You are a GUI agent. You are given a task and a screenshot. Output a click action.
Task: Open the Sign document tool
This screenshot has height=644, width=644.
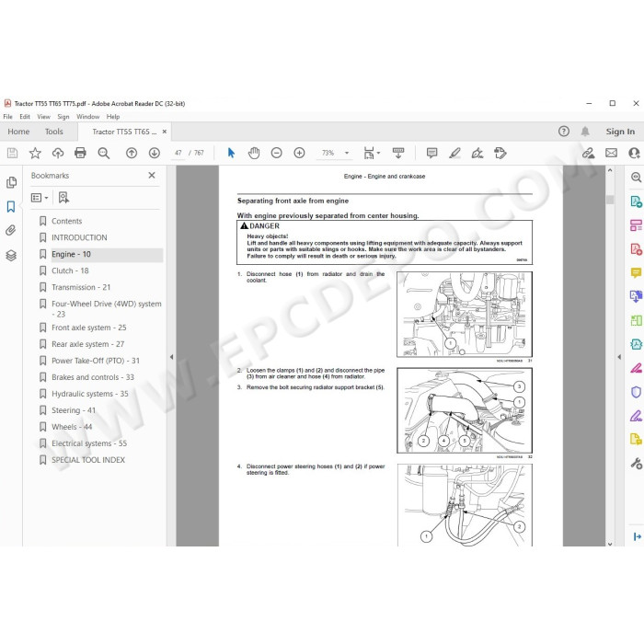point(477,154)
